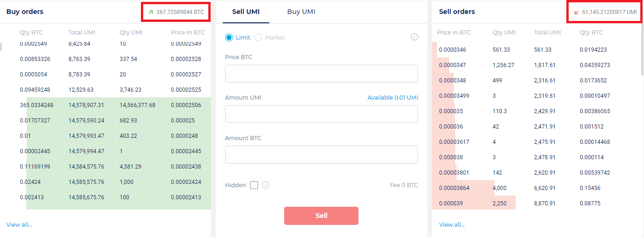Click Available 0.01 UMI link

click(x=392, y=98)
